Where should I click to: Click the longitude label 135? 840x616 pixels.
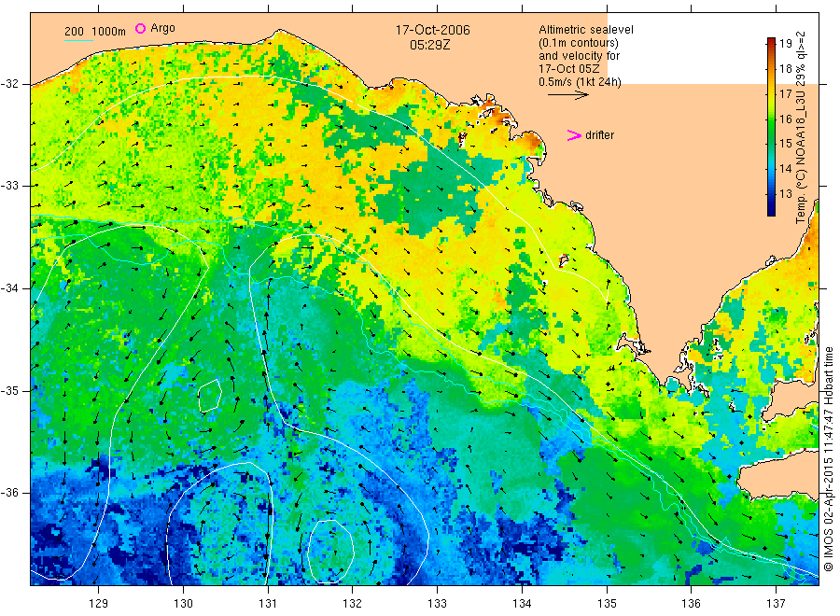coord(607,604)
